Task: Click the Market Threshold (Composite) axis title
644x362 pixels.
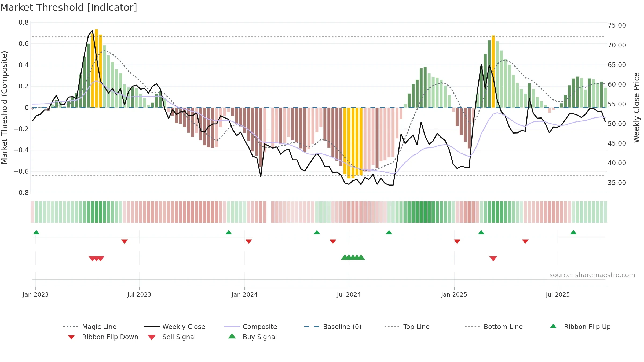Action: click(x=4, y=107)
